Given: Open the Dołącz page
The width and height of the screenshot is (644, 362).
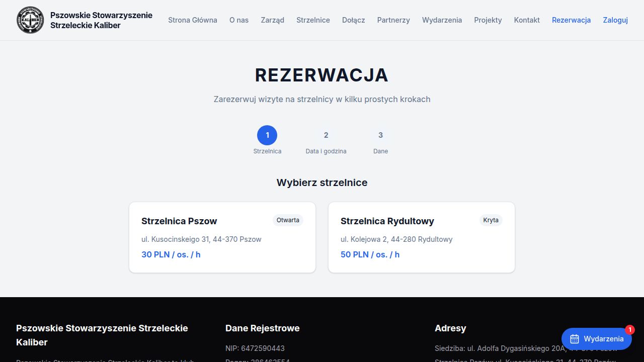Looking at the screenshot, I should pos(354,20).
